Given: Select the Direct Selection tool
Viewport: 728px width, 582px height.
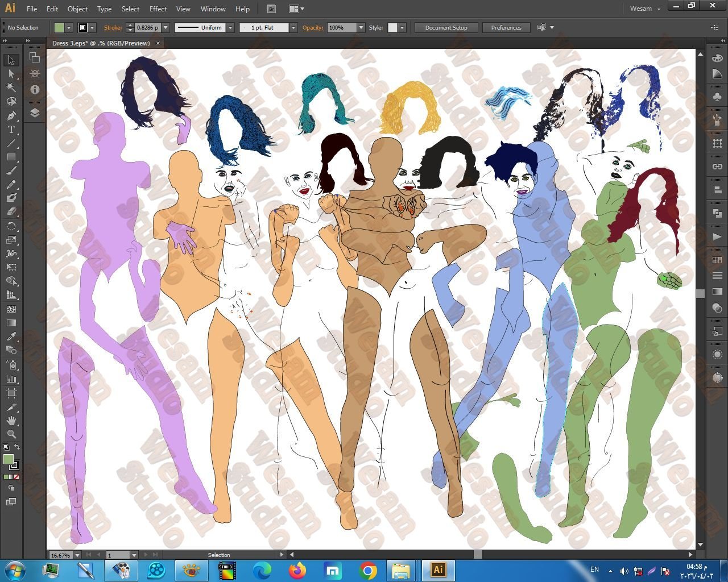Looking at the screenshot, I should coord(11,74).
